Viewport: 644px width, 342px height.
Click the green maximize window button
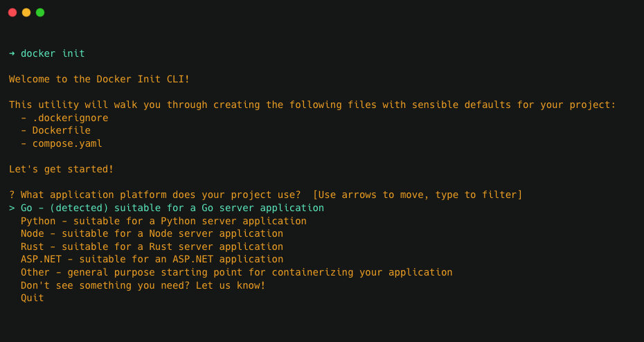click(x=40, y=12)
